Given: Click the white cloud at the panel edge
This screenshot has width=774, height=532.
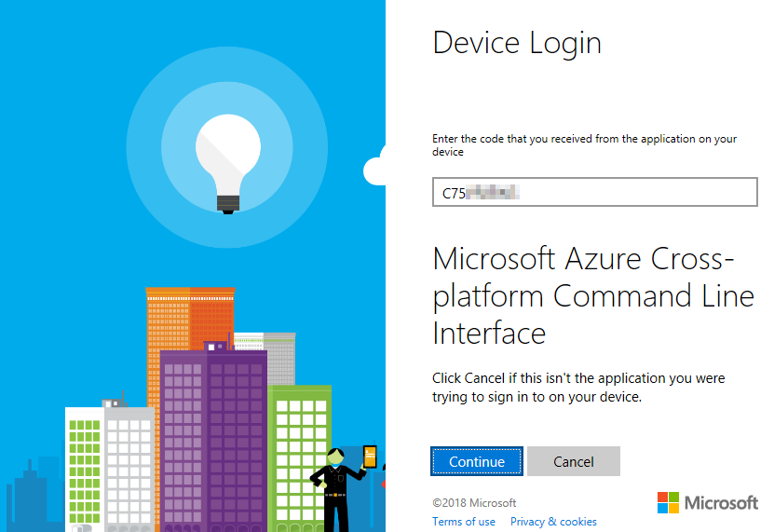Looking at the screenshot, I should pyautogui.click(x=375, y=169).
